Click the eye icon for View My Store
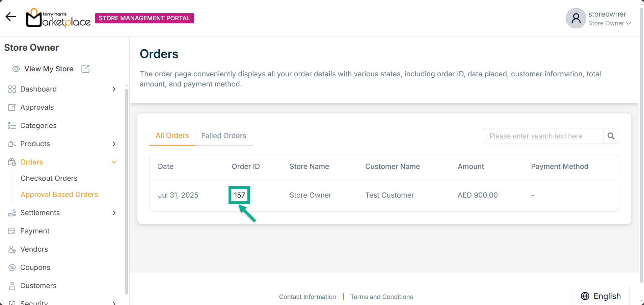The image size is (644, 305). [x=16, y=69]
